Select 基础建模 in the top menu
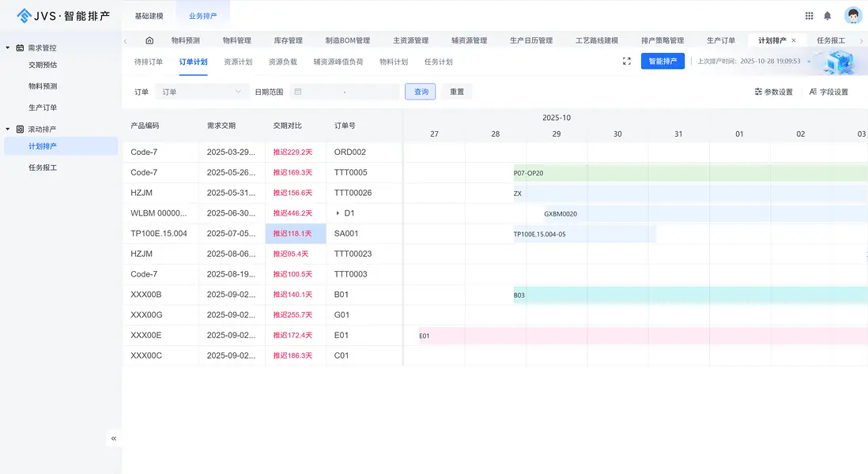This screenshot has height=474, width=868. 149,16
